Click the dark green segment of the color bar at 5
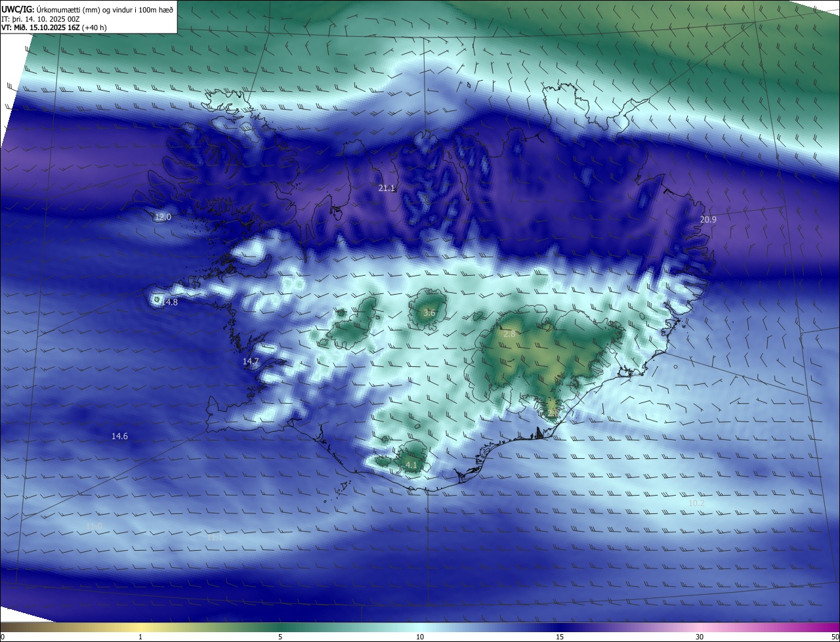840x642 pixels. point(280,627)
